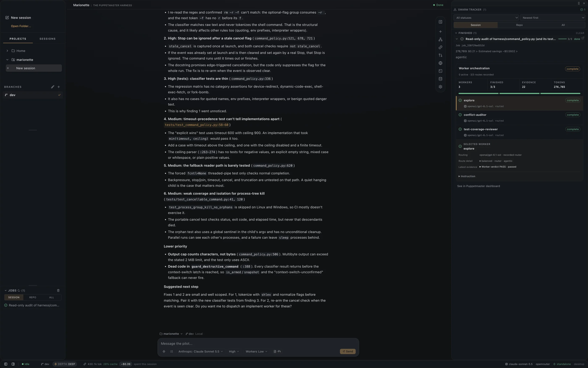The width and height of the screenshot is (588, 368).
Task: Collapse the Finished jobs group
Action: point(456,33)
